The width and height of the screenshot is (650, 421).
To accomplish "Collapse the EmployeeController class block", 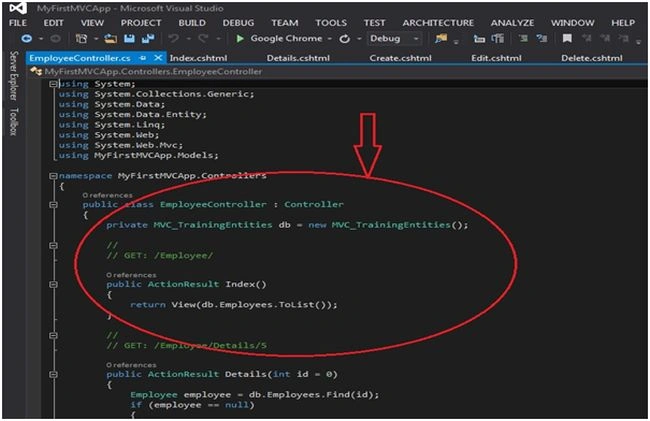I will coord(53,205).
